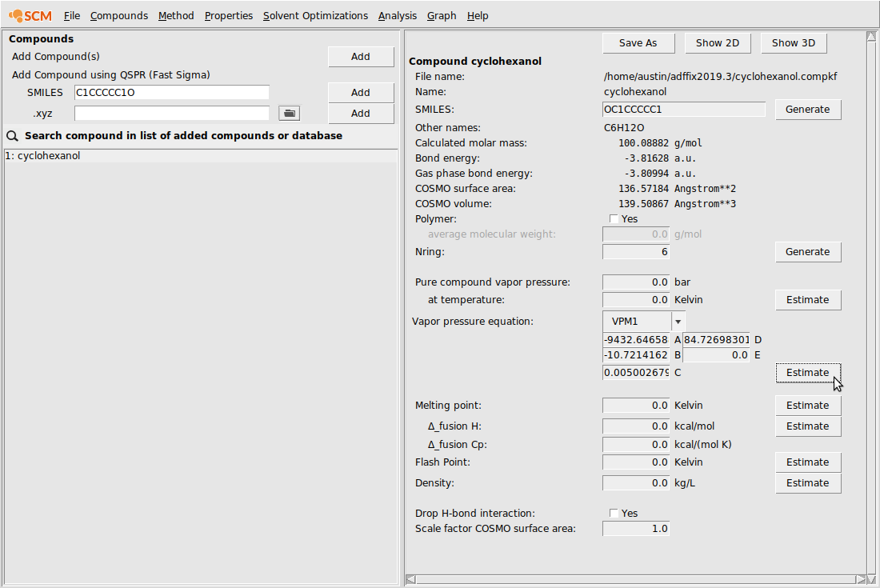
Task: Click the compound SMILES field OC1CCCCC1
Action: point(683,110)
